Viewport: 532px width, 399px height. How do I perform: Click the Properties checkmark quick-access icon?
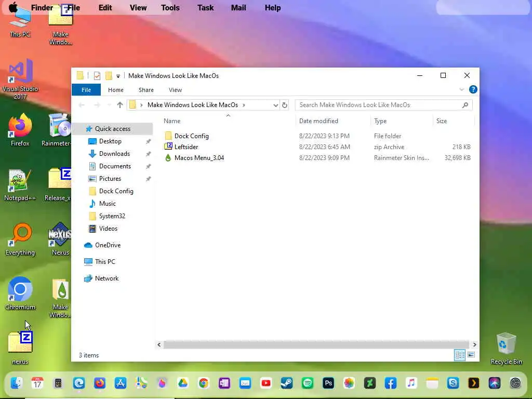point(97,76)
